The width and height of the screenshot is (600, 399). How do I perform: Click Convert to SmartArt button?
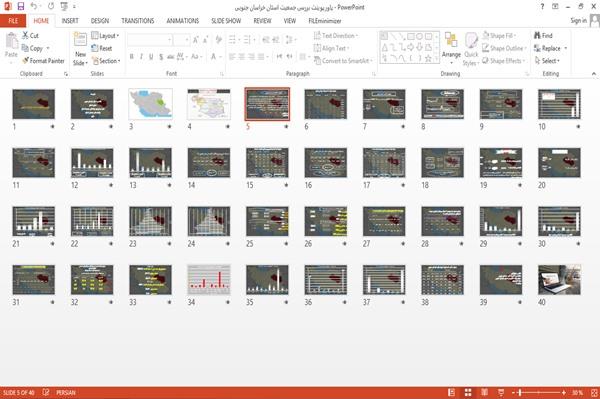click(x=343, y=61)
